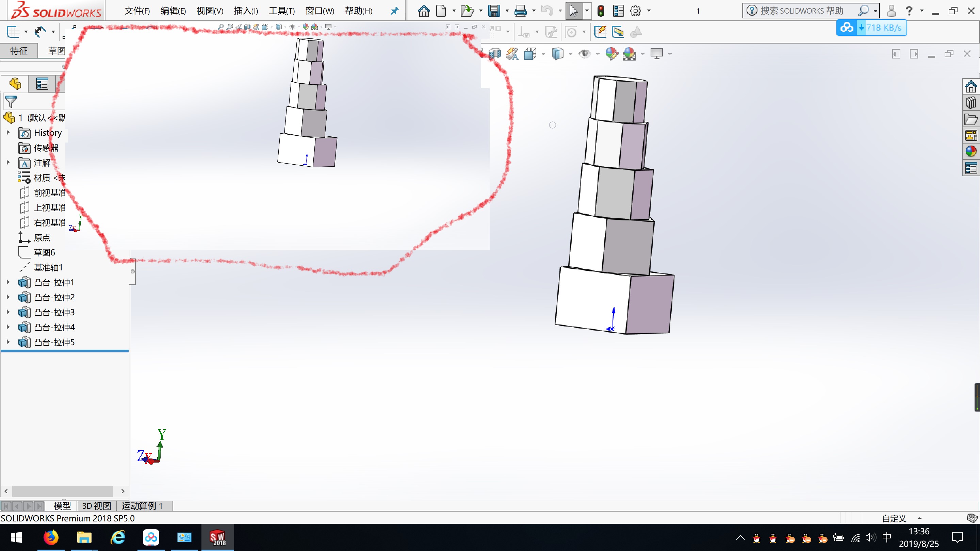The width and height of the screenshot is (980, 551).
Task: Open SolidWorks Options gear icon
Action: pos(635,11)
